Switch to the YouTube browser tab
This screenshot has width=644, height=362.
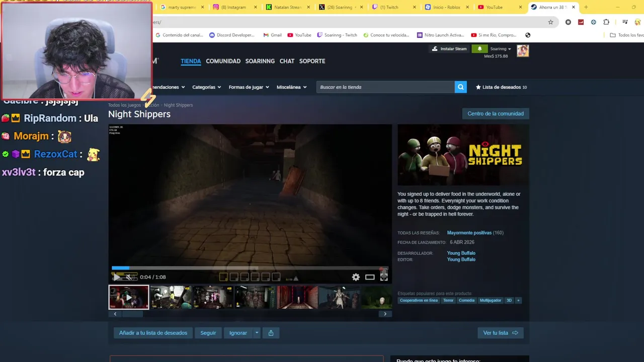[500, 7]
